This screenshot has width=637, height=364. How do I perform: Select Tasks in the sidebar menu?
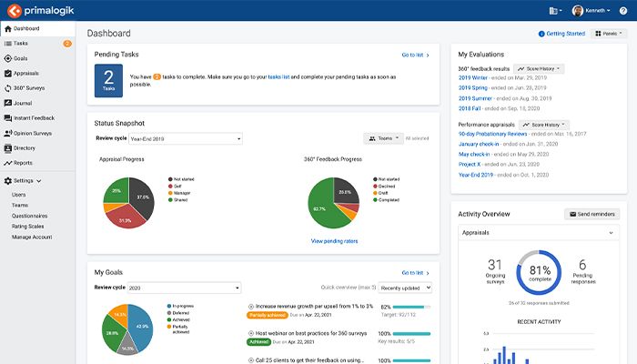pyautogui.click(x=38, y=44)
